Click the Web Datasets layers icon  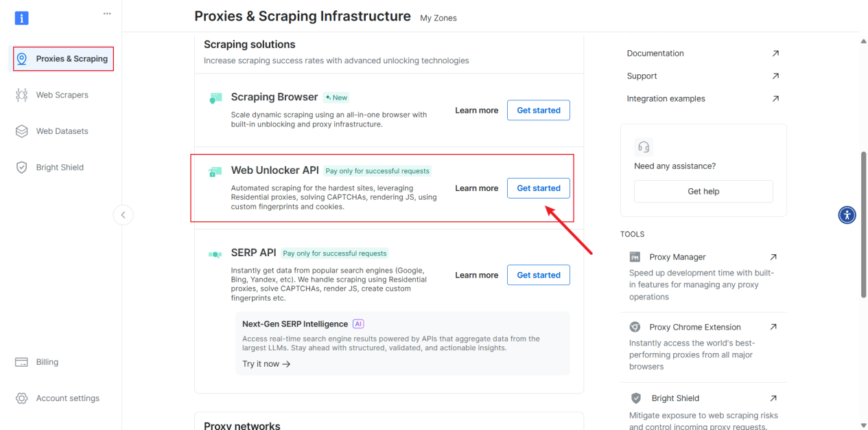[x=22, y=131]
